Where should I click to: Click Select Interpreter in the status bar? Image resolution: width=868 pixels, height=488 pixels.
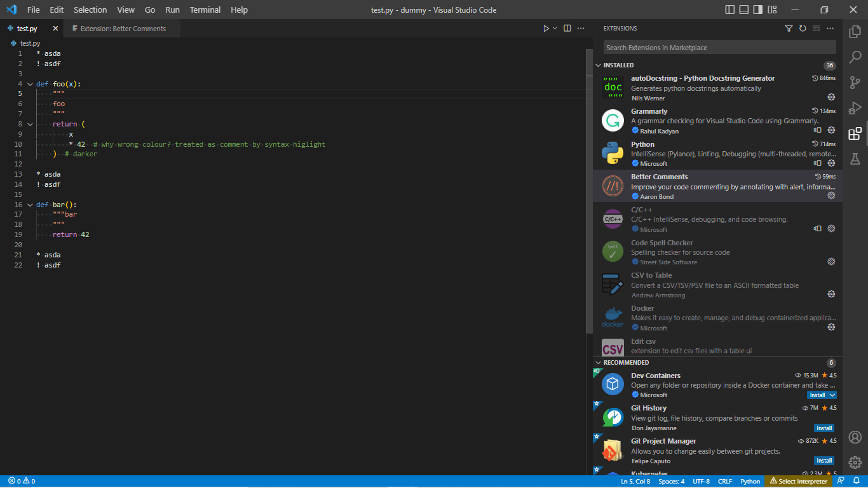798,481
